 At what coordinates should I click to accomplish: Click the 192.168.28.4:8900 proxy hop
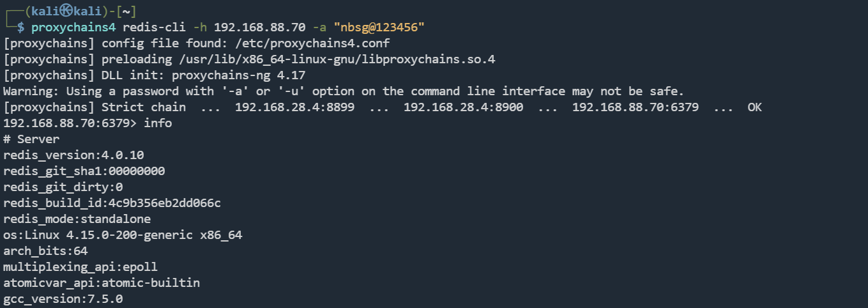pos(463,107)
